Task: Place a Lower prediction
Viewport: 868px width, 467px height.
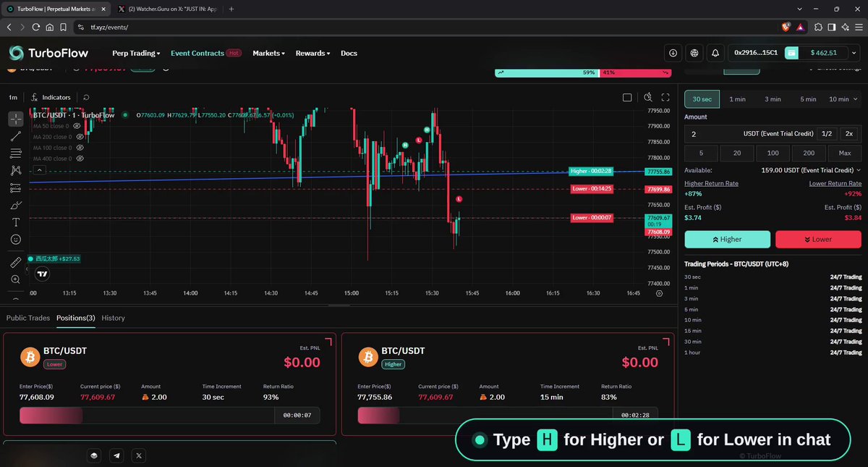Action: pyautogui.click(x=818, y=240)
